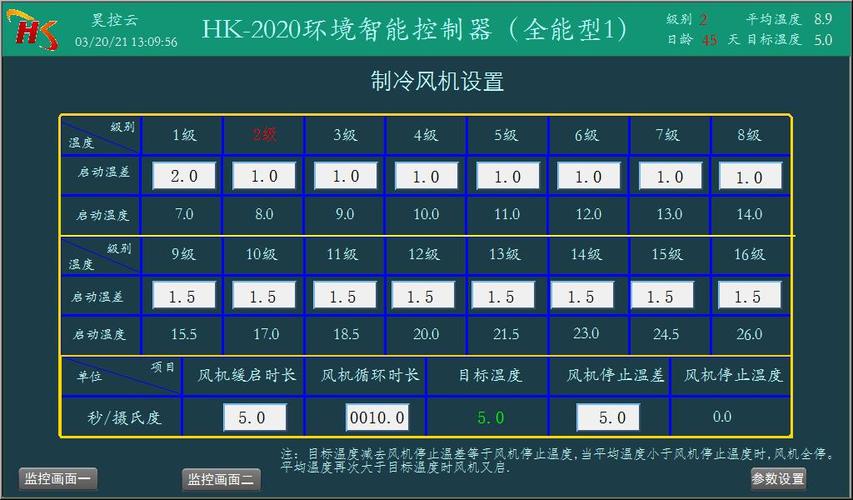The width and height of the screenshot is (853, 500).
Task: Edit 启动温差 field for 14级
Action: (x=582, y=295)
